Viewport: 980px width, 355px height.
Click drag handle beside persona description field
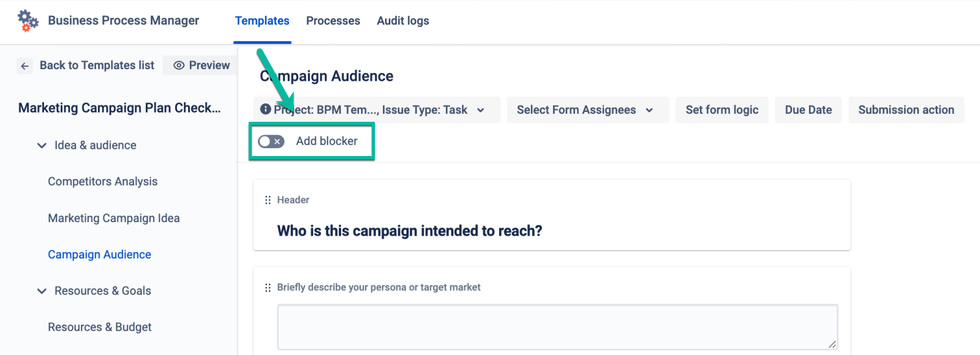(268, 288)
